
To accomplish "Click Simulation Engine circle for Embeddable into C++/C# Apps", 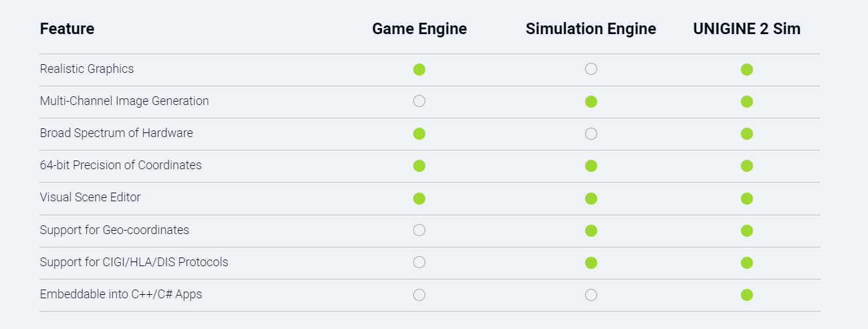I will click(x=591, y=294).
